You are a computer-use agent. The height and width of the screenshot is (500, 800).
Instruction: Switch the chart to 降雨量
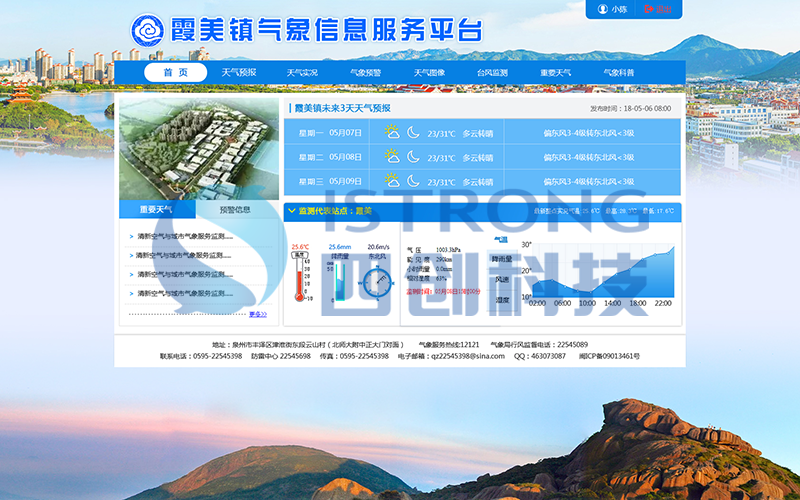pos(502,259)
